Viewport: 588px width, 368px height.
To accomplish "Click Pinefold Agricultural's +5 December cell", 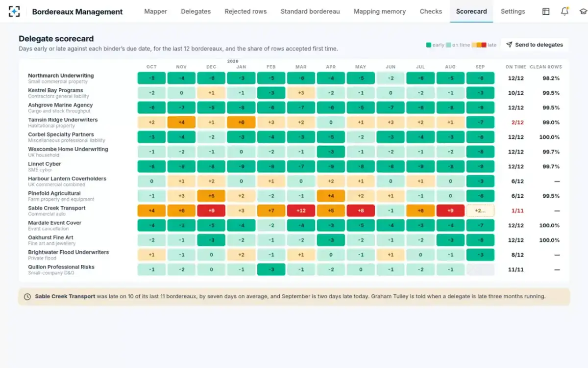I will pyautogui.click(x=211, y=196).
